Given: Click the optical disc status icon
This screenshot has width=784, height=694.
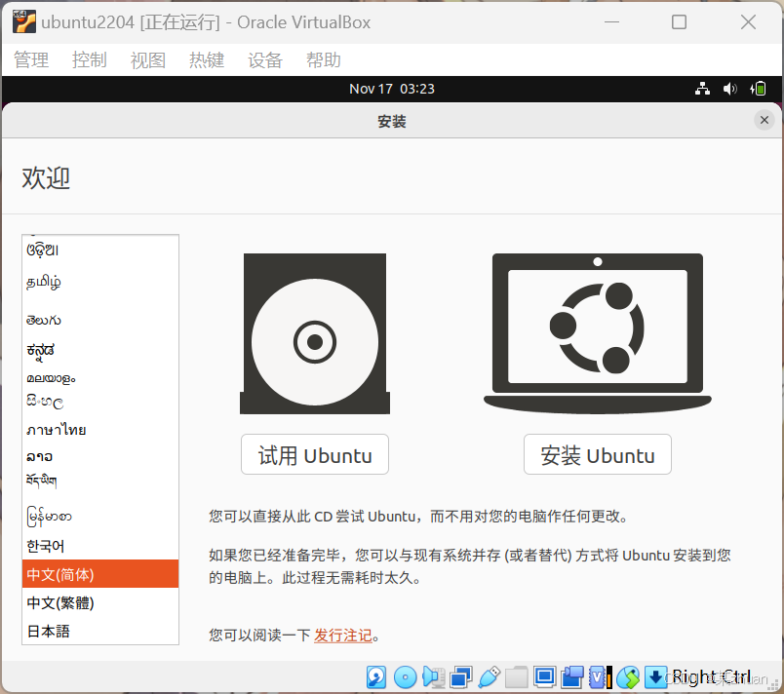Looking at the screenshot, I should coord(405,677).
